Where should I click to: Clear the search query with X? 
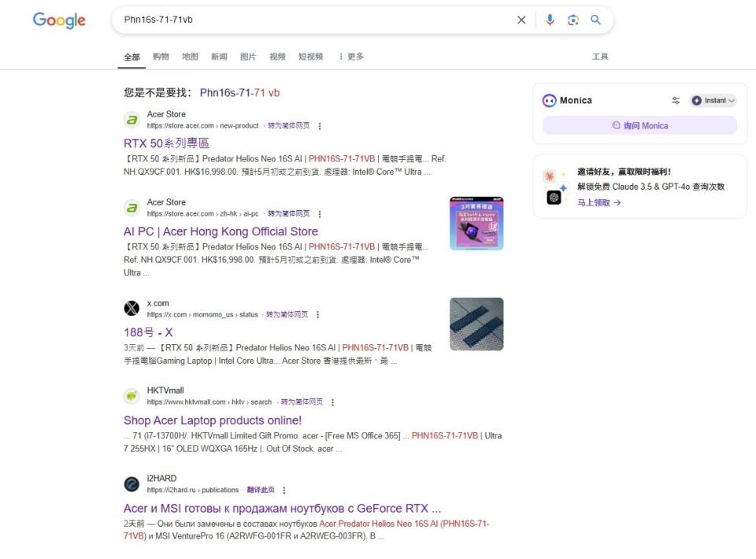(521, 20)
